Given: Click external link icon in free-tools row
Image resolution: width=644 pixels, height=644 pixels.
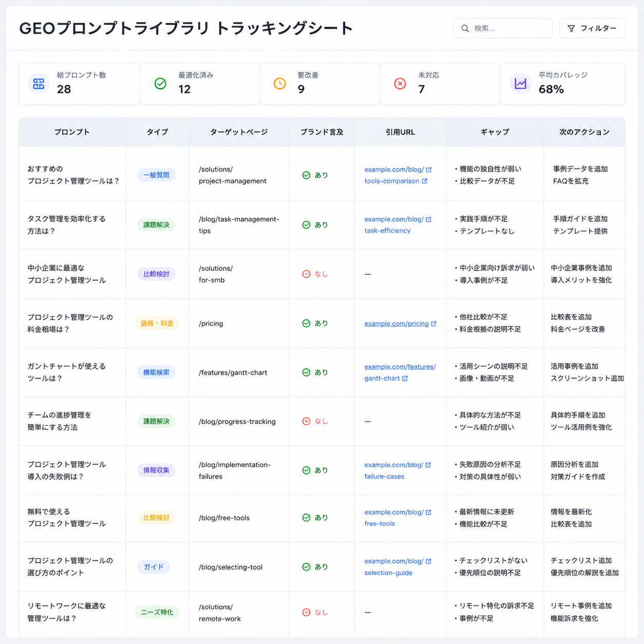Looking at the screenshot, I should pos(428,512).
